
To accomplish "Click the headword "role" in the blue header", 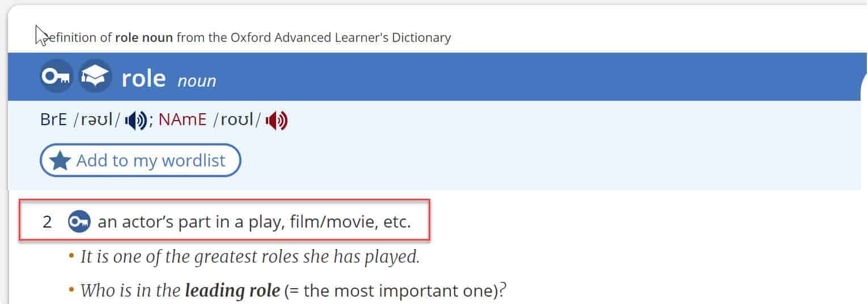I will click(143, 78).
